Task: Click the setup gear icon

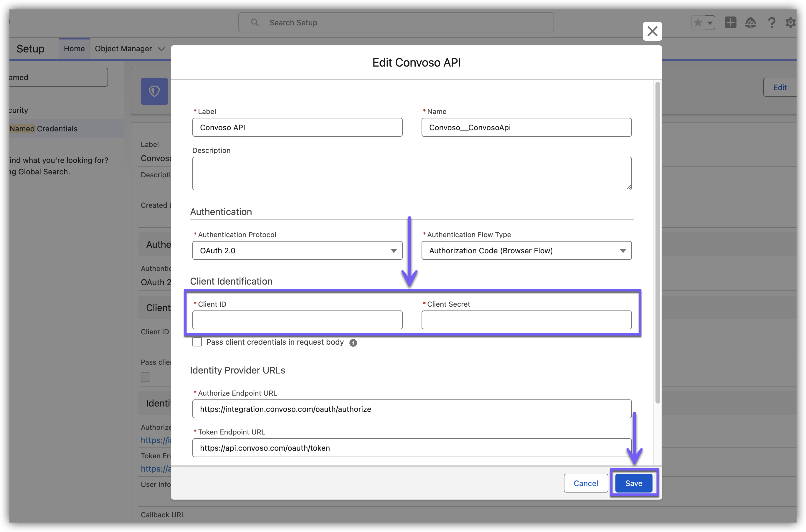Action: (791, 23)
